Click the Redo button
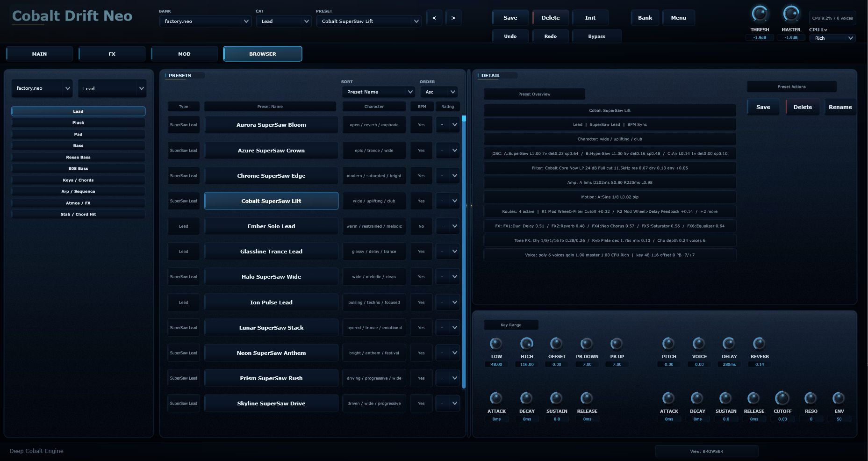Screen dimensions: 868x461 pos(550,36)
